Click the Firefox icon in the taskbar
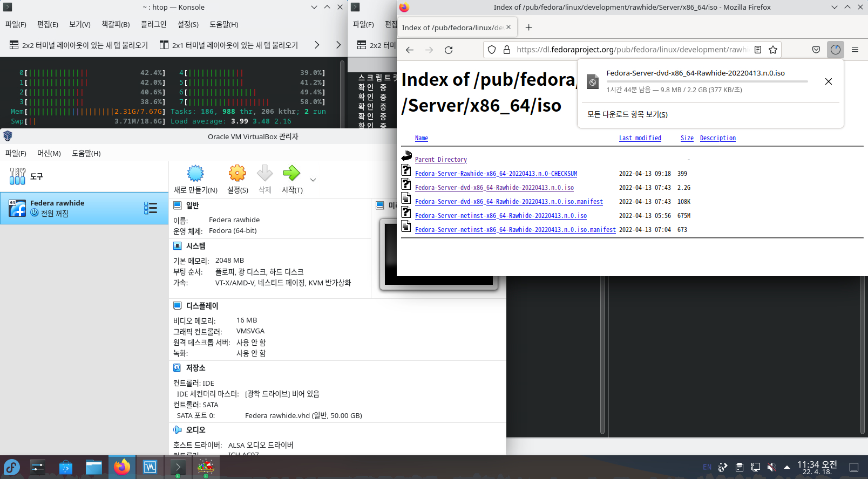 (x=122, y=467)
